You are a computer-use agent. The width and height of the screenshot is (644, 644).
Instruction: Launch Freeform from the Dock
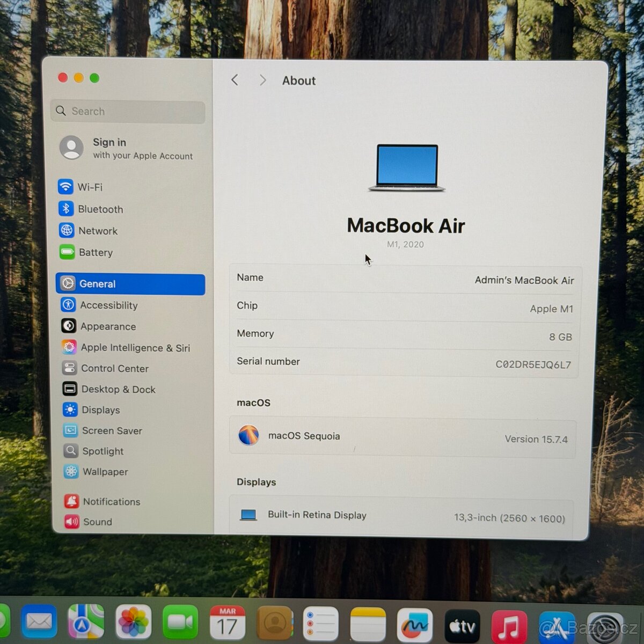(415, 625)
